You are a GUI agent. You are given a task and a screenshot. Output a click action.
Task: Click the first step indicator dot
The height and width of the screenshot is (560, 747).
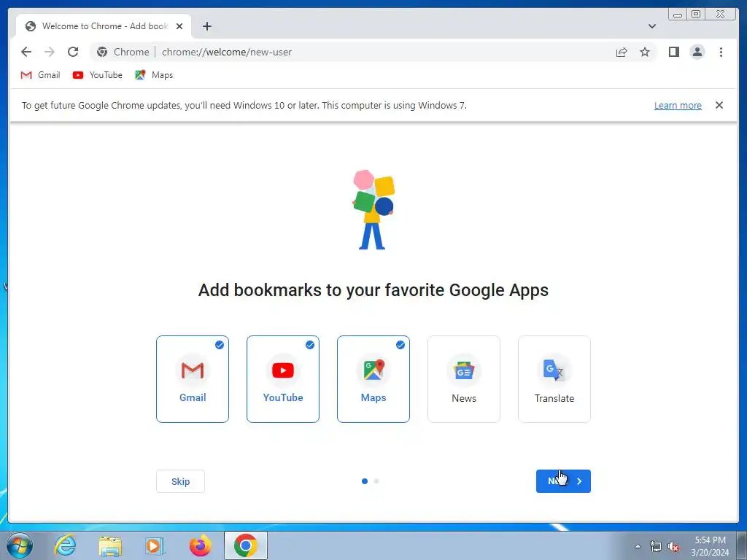[365, 481]
